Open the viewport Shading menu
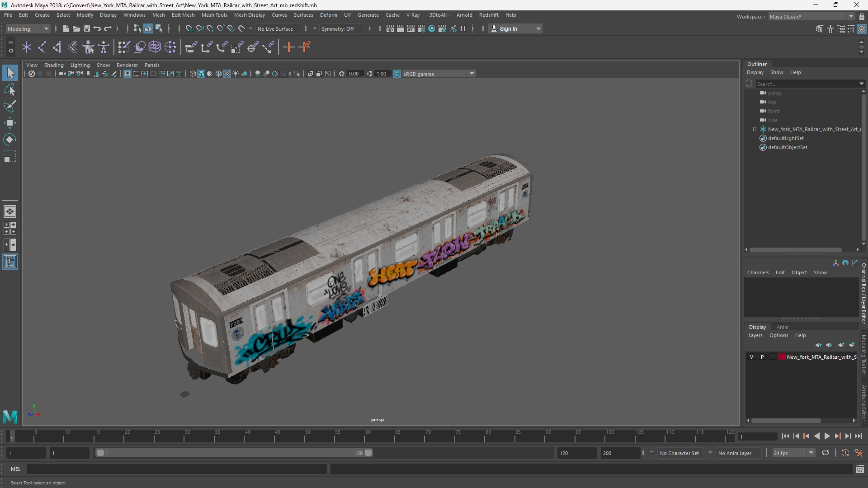868x488 pixels. [54, 65]
